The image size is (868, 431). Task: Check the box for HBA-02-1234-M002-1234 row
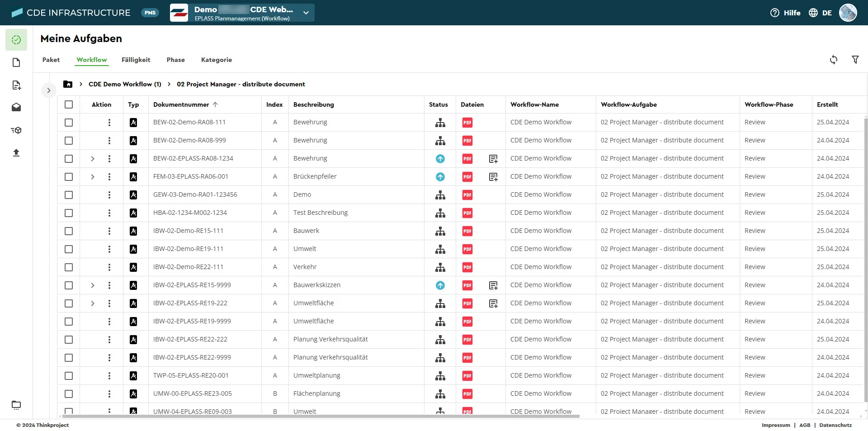pyautogui.click(x=69, y=213)
